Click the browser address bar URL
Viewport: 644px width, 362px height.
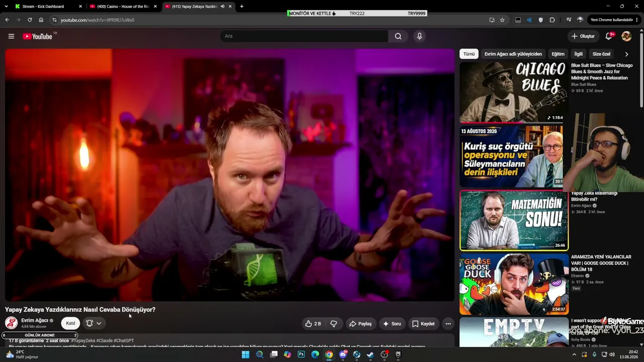98,20
